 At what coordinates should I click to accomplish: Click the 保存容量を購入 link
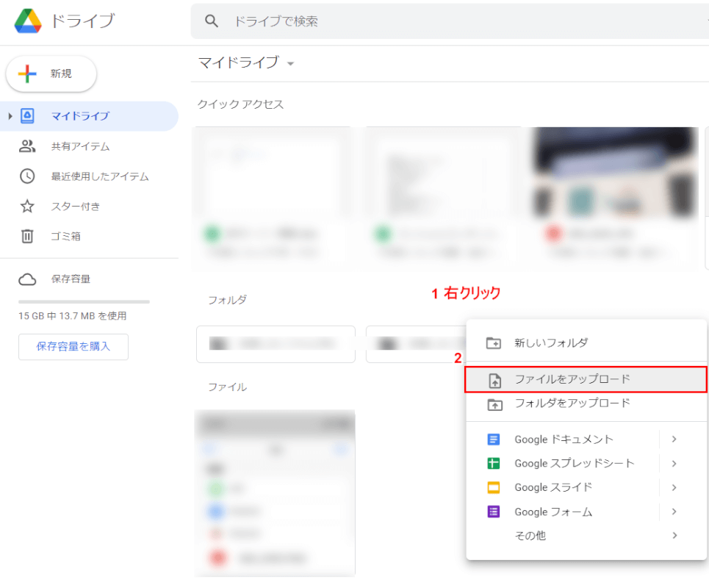point(73,347)
